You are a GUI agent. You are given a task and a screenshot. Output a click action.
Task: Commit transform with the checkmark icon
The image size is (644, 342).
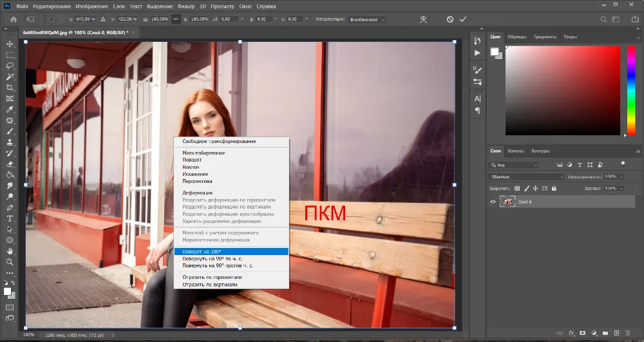click(x=462, y=19)
